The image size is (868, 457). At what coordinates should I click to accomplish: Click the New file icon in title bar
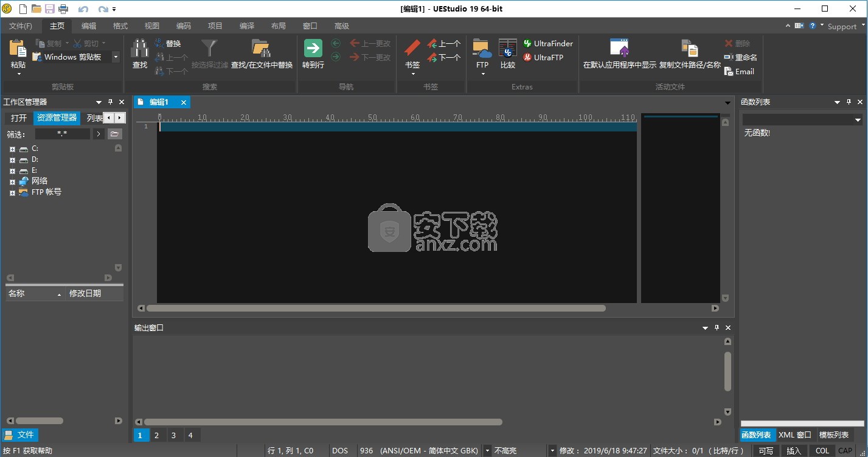[23, 9]
